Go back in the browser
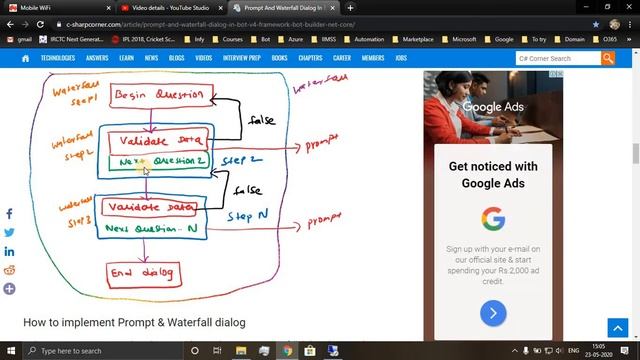Viewport: 640px width, 360px height. (x=10, y=24)
